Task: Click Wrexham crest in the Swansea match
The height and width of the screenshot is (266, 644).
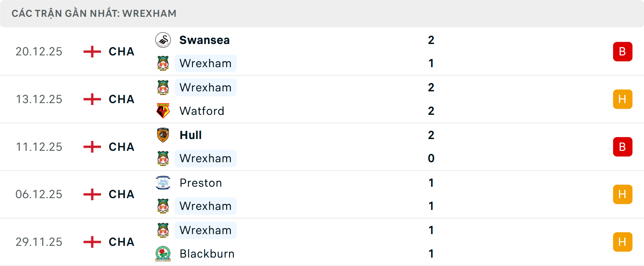Action: pos(163,63)
